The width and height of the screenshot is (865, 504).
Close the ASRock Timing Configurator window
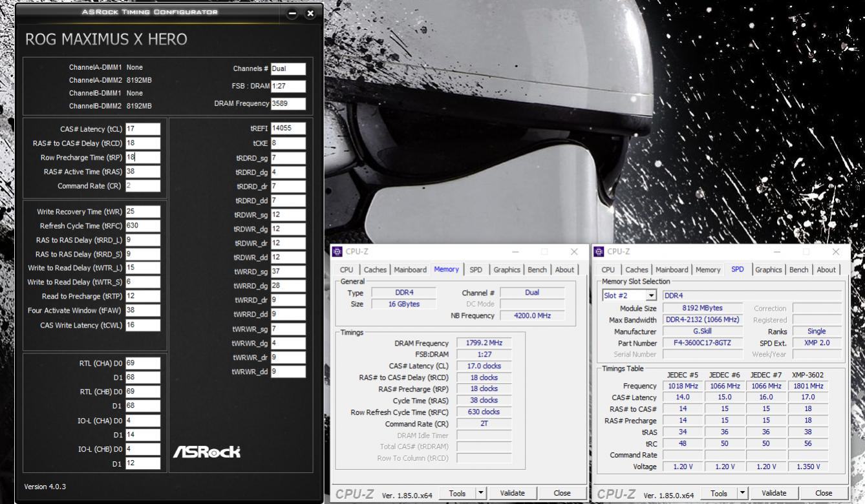[x=310, y=13]
